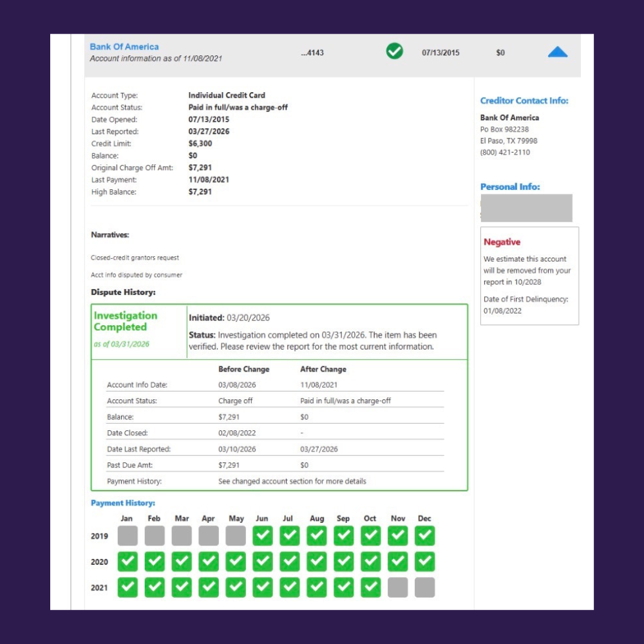This screenshot has height=644, width=644.
Task: Click the grey February 2019 payment box
Action: point(155,536)
